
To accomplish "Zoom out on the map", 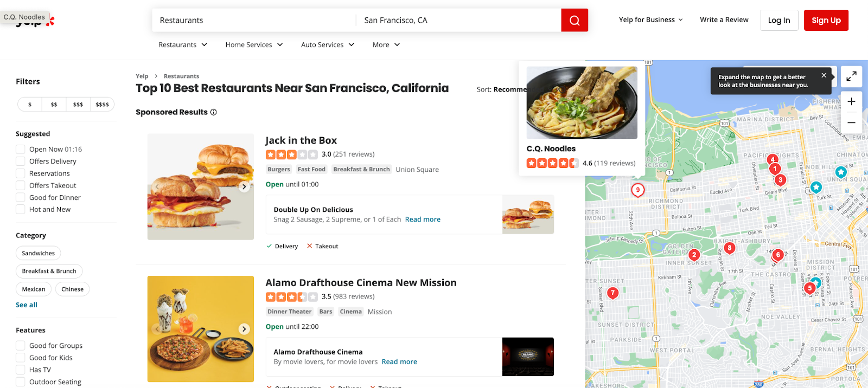I will (x=851, y=122).
